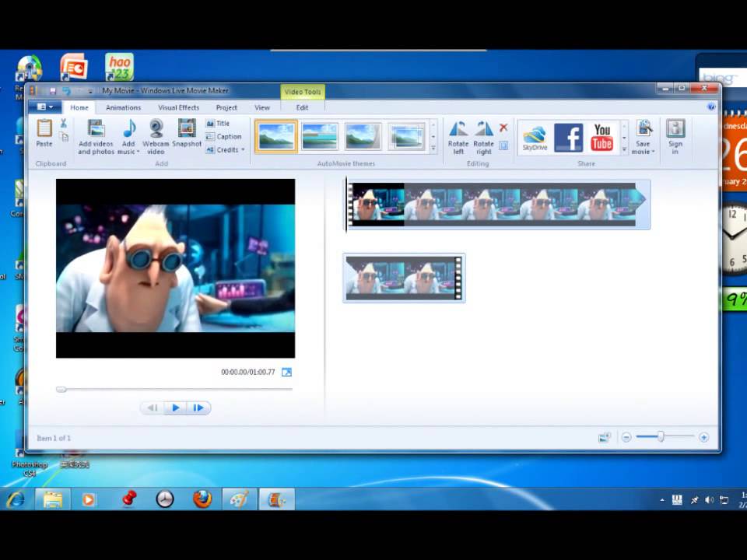Expand the AutoMovie themes gallery

coord(433,149)
